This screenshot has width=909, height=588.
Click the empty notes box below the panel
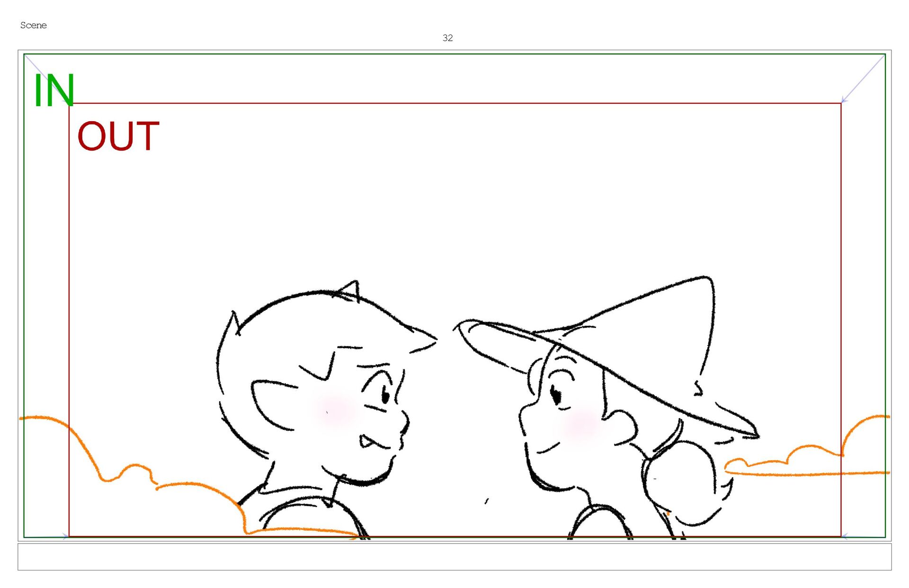click(454, 557)
